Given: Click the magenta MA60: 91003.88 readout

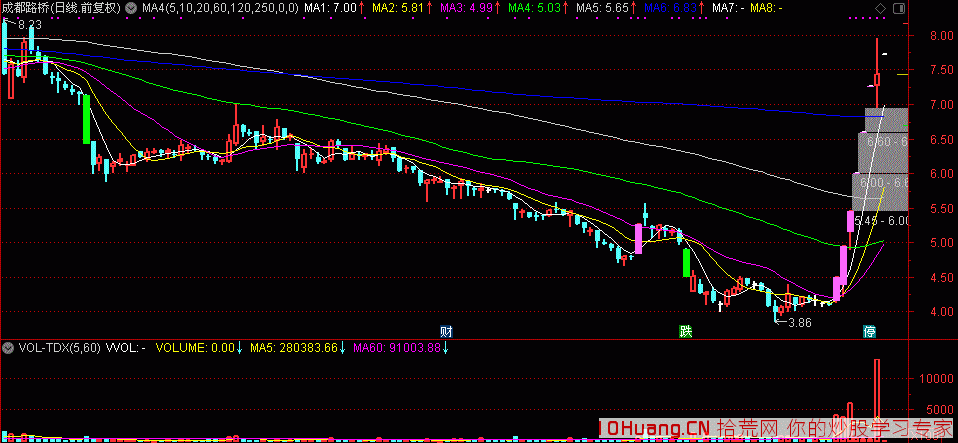Looking at the screenshot, I should pos(397,348).
